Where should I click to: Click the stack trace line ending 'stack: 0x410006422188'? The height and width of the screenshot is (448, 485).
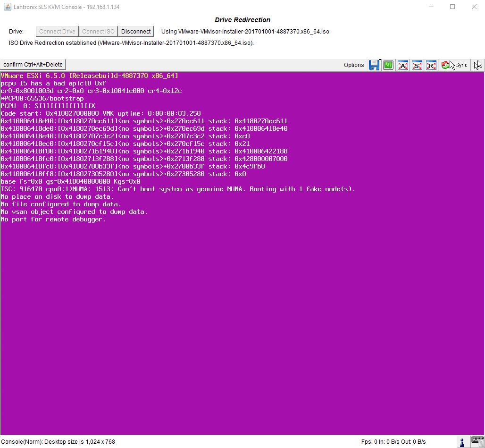click(144, 151)
